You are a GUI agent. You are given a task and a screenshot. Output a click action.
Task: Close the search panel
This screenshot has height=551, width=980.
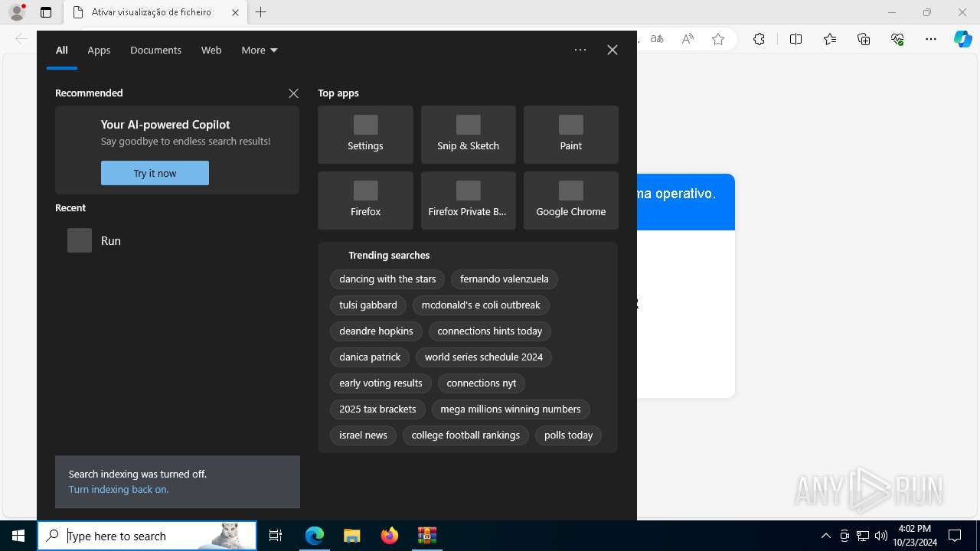click(x=612, y=50)
